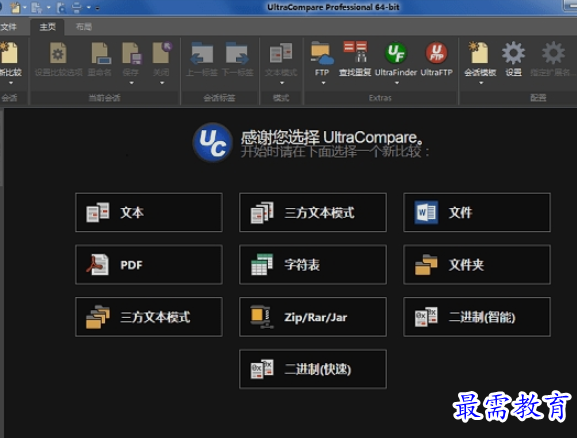Click the UltraCompare Professional 64-bit title text
577x438 pixels.
[x=333, y=7]
